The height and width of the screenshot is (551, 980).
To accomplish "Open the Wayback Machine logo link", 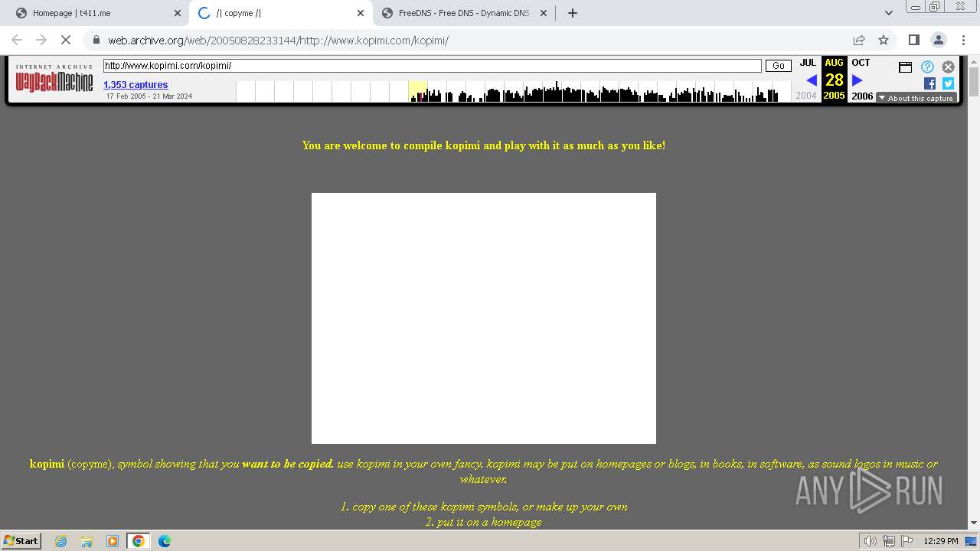I will pyautogui.click(x=54, y=80).
